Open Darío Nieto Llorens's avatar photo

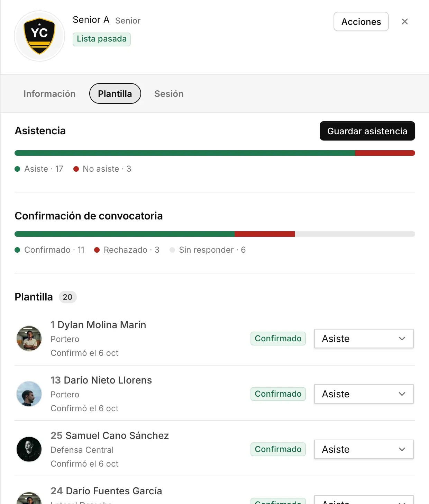pyautogui.click(x=29, y=394)
